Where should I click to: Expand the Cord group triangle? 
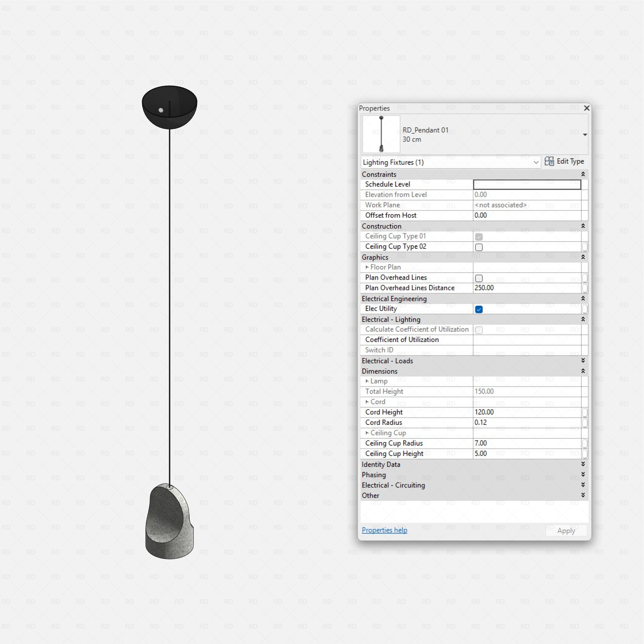click(x=367, y=402)
